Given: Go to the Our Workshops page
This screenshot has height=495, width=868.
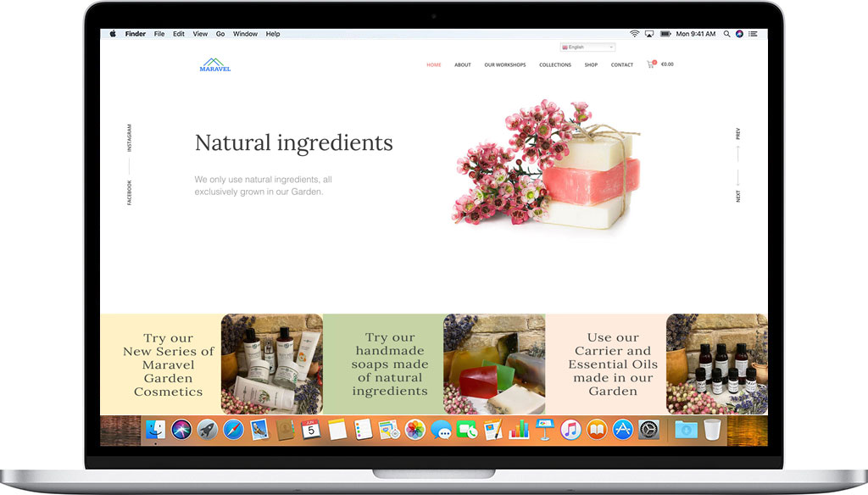Looking at the screenshot, I should click(x=505, y=65).
